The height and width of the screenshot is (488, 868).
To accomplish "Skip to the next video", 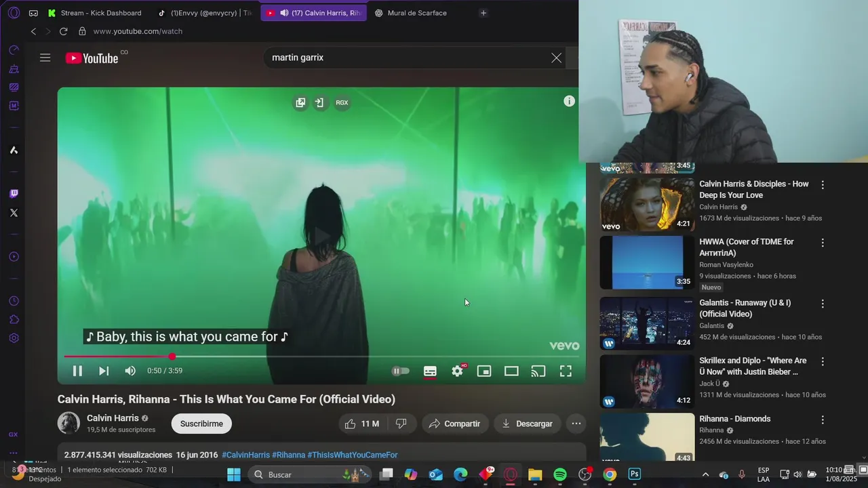I will (x=104, y=371).
